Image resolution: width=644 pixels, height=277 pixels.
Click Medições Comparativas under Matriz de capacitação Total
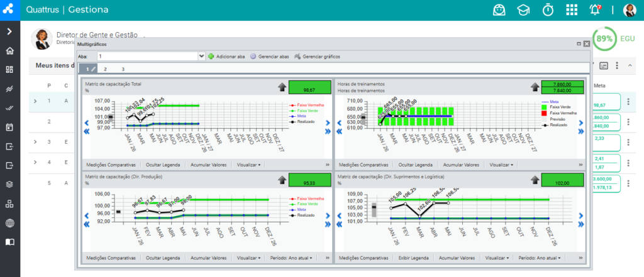click(x=111, y=165)
